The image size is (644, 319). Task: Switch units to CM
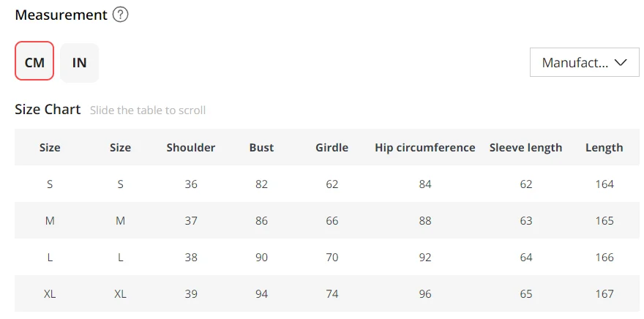(x=34, y=61)
